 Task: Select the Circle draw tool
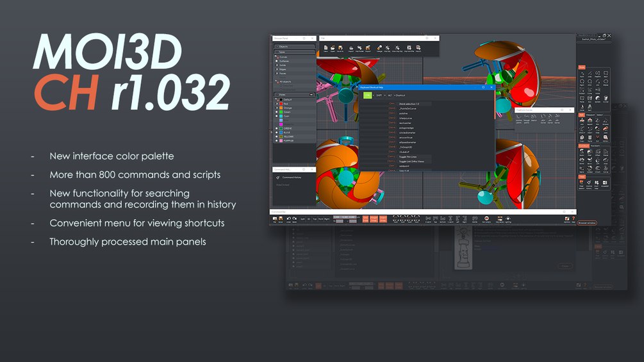[x=590, y=83]
